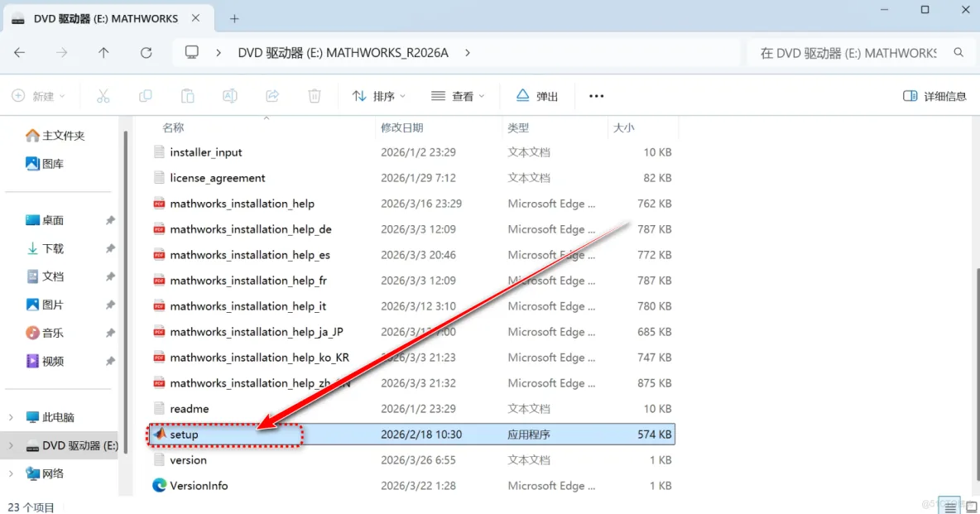Open the 排序 sort dropdown
This screenshot has width=980, height=514.
pos(379,96)
